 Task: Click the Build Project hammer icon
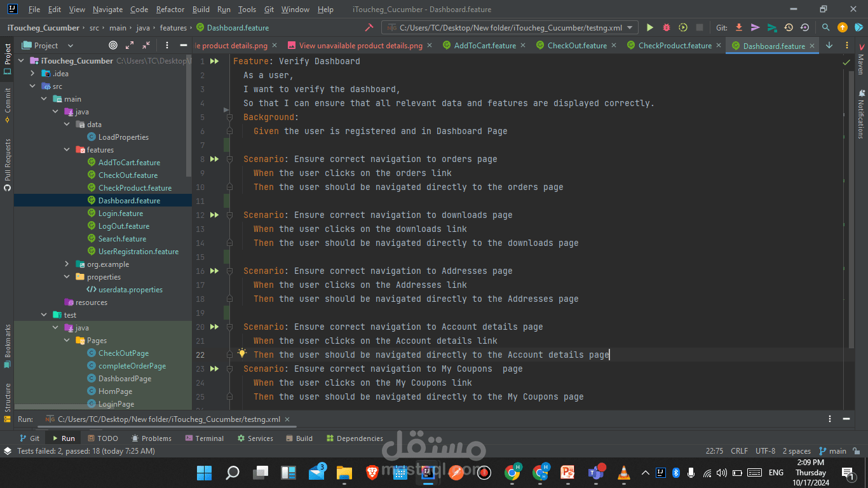pos(369,28)
